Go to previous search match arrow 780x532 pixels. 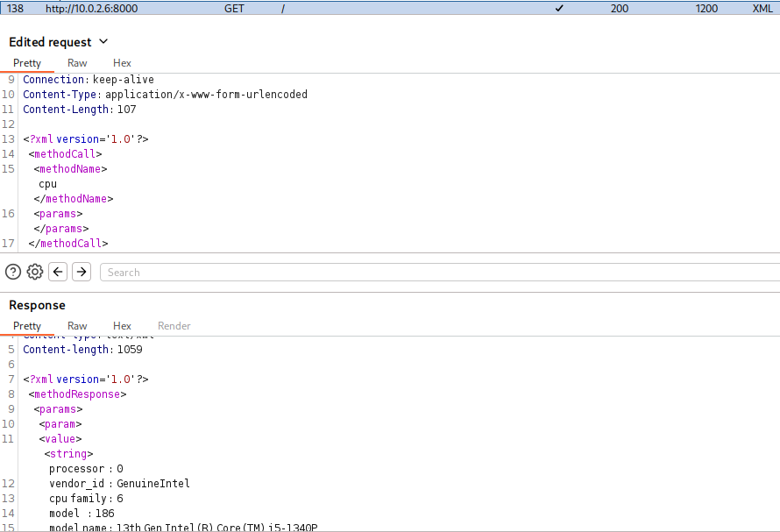click(x=58, y=272)
